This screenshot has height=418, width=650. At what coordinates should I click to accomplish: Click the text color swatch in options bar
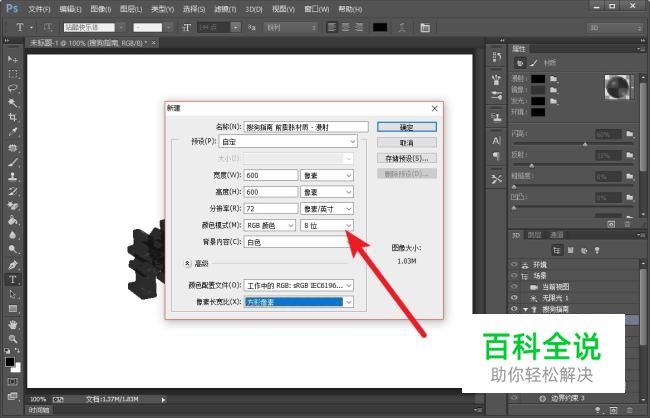(380, 27)
